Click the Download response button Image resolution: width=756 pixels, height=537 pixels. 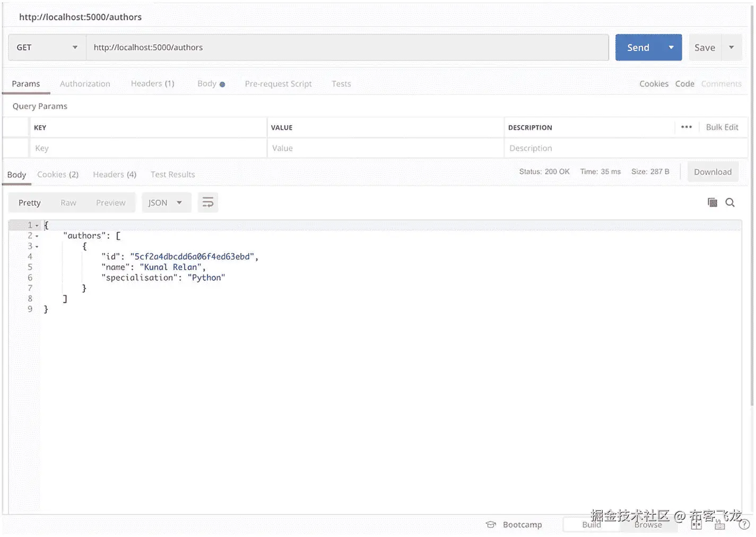(x=713, y=172)
